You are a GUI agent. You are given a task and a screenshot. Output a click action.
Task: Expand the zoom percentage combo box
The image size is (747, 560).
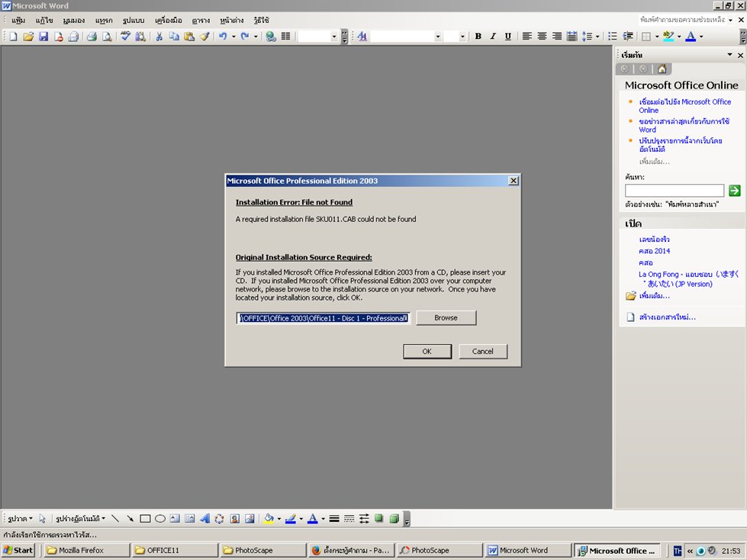[x=334, y=36]
